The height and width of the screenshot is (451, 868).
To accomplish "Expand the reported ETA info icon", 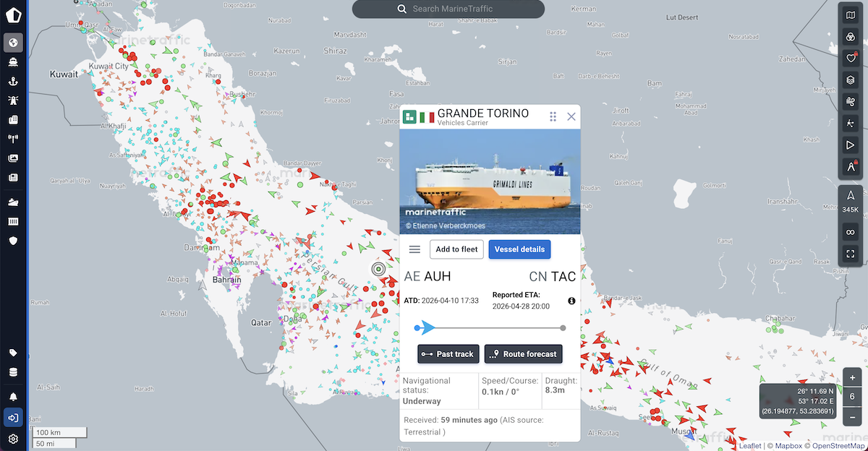I will pyautogui.click(x=571, y=301).
